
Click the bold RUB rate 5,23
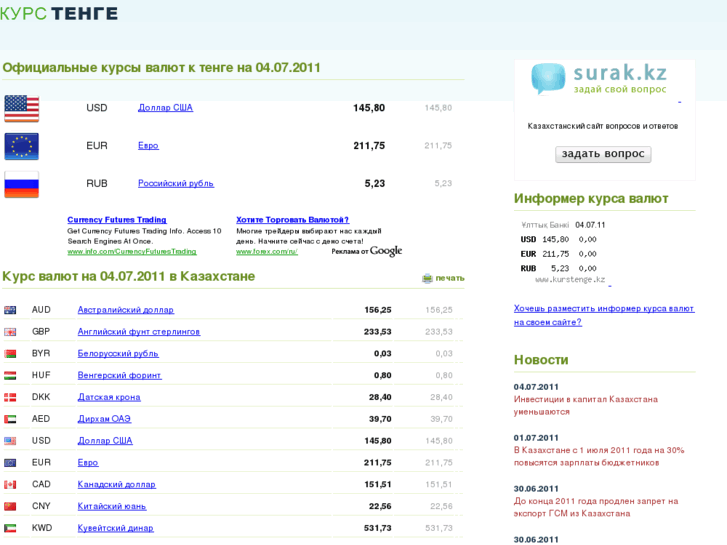point(375,184)
